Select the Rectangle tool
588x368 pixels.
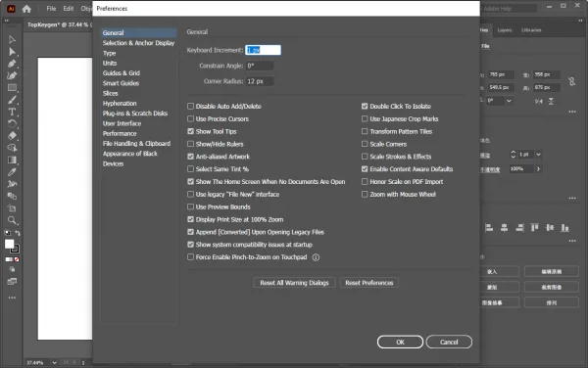click(x=12, y=88)
